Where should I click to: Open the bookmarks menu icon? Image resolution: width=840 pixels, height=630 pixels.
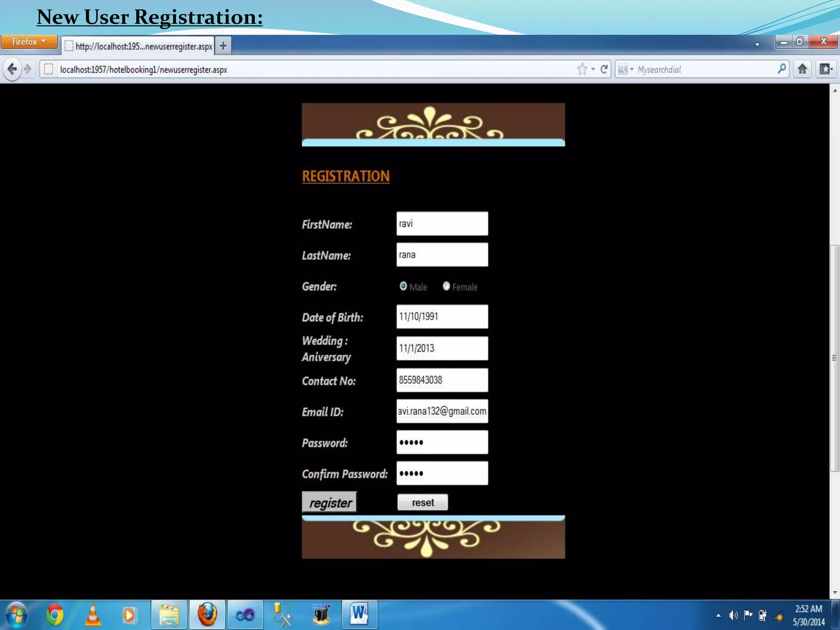pos(826,69)
